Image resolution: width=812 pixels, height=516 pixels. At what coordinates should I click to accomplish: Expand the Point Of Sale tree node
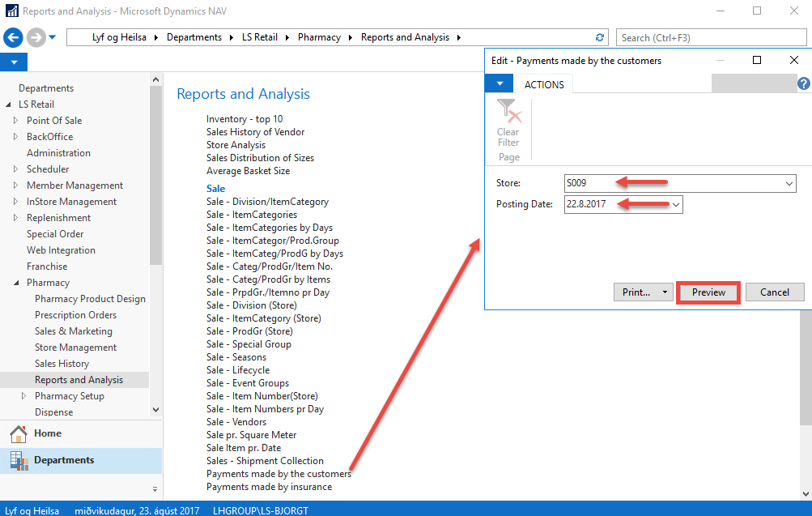[15, 121]
